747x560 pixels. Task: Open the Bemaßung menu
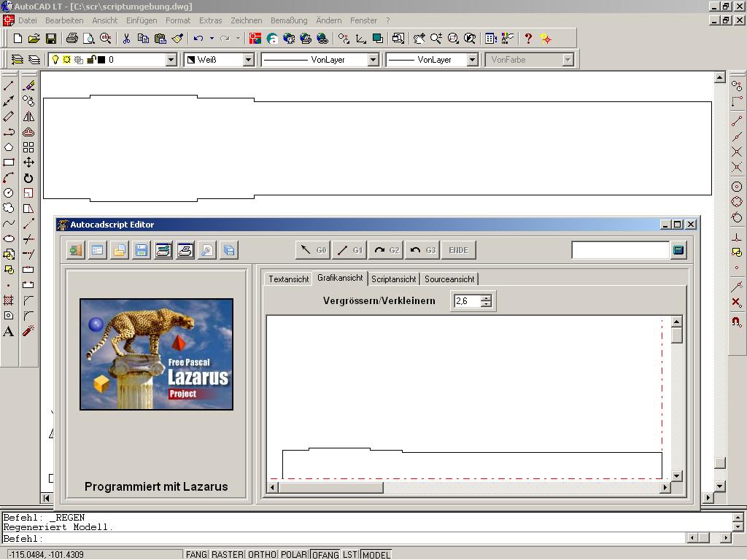pos(289,20)
